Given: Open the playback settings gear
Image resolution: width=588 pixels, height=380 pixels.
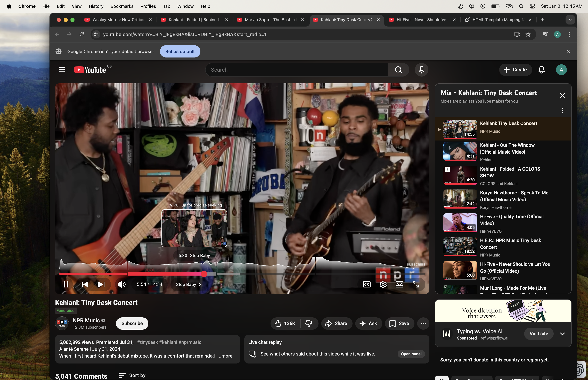Looking at the screenshot, I should pyautogui.click(x=383, y=284).
